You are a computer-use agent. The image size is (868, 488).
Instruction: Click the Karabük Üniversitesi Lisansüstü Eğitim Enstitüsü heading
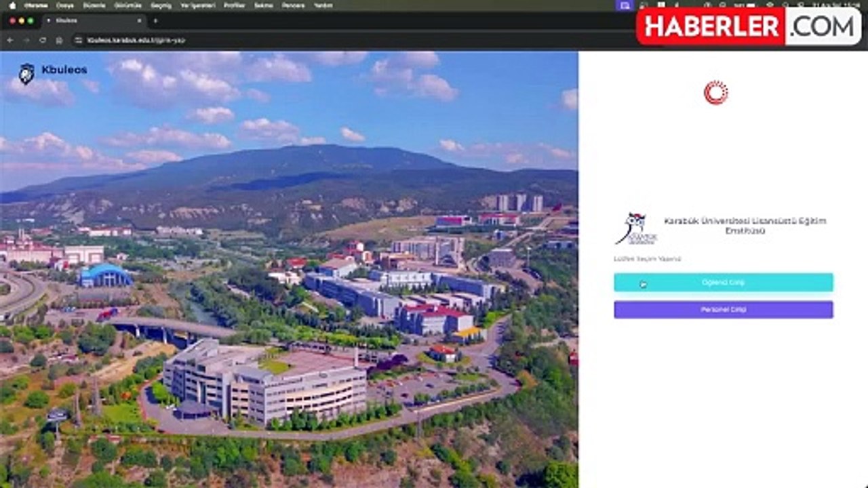745,226
